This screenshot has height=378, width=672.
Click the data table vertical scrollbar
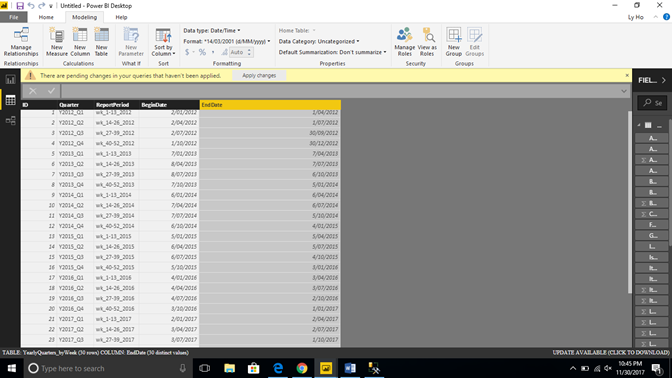click(x=630, y=201)
